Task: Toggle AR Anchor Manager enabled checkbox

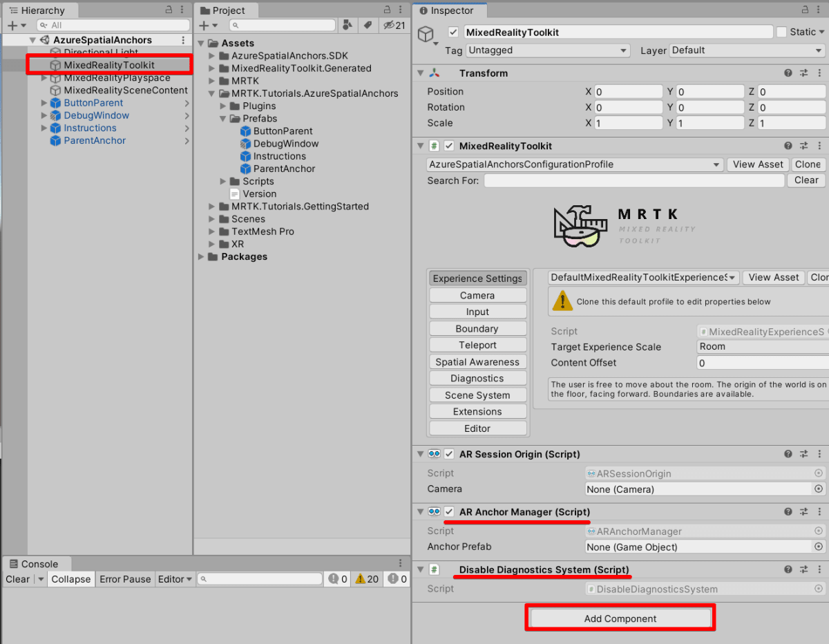Action: tap(449, 512)
